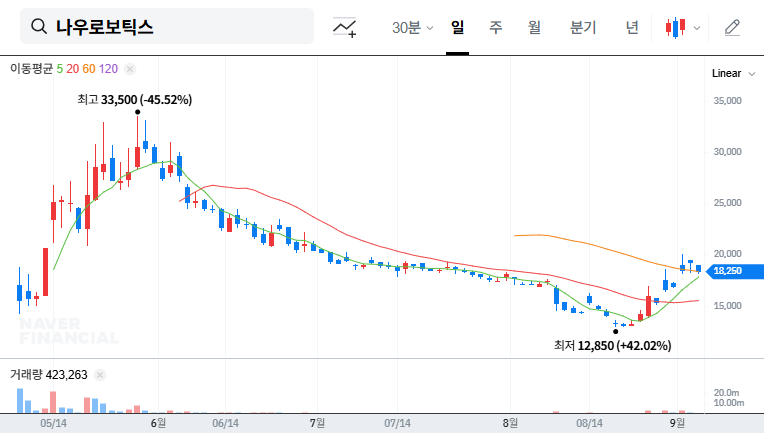This screenshot has width=764, height=433.
Task: Click the 15,000 price axis label
Action: click(727, 306)
